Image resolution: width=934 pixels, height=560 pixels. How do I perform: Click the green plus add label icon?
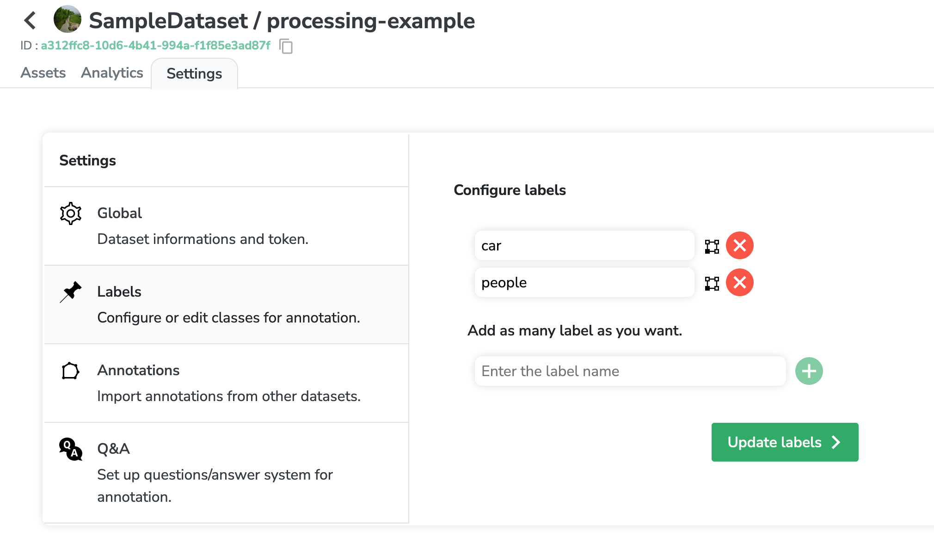pos(809,371)
